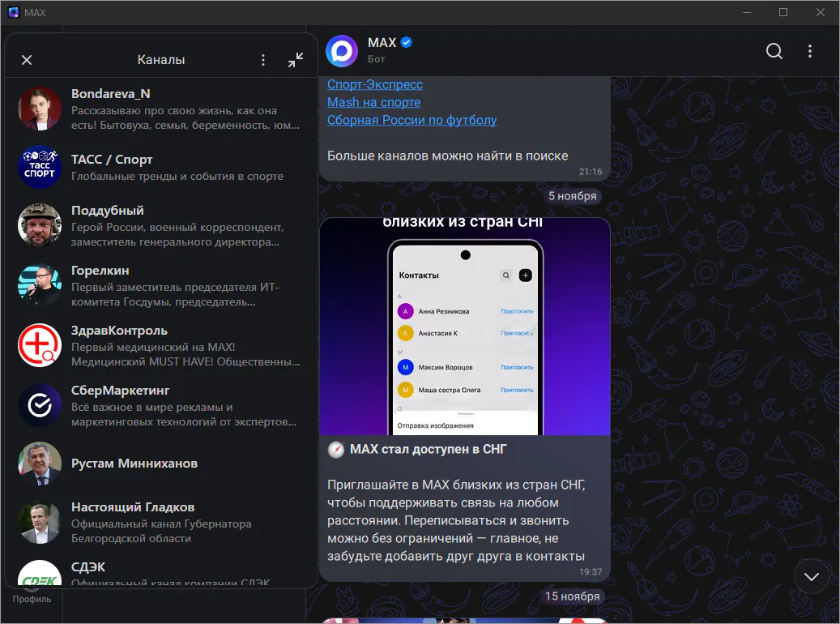The width and height of the screenshot is (840, 624).
Task: Select the ТАСС / Спорт channel title
Action: 112,159
